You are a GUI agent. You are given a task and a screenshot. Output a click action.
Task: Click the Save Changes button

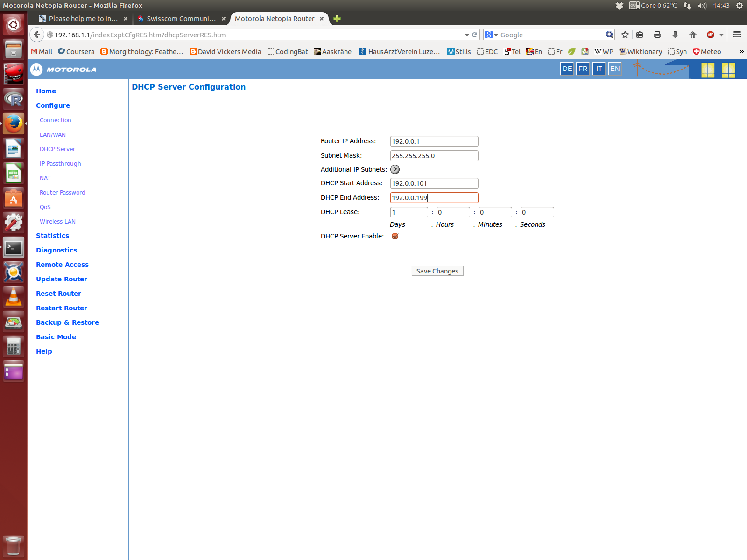[437, 271]
